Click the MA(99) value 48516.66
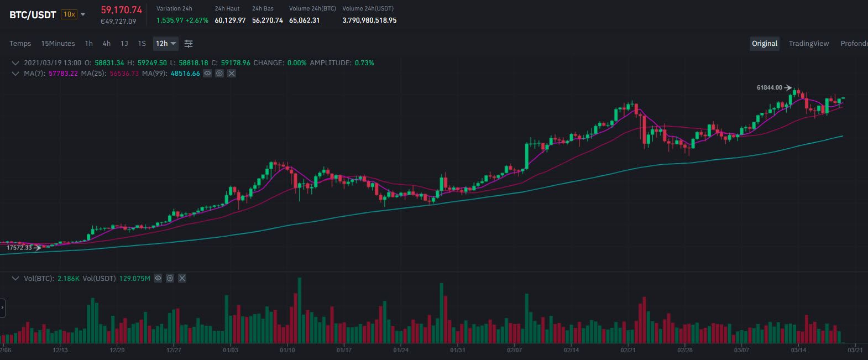This screenshot has height=360, width=868. tap(185, 73)
